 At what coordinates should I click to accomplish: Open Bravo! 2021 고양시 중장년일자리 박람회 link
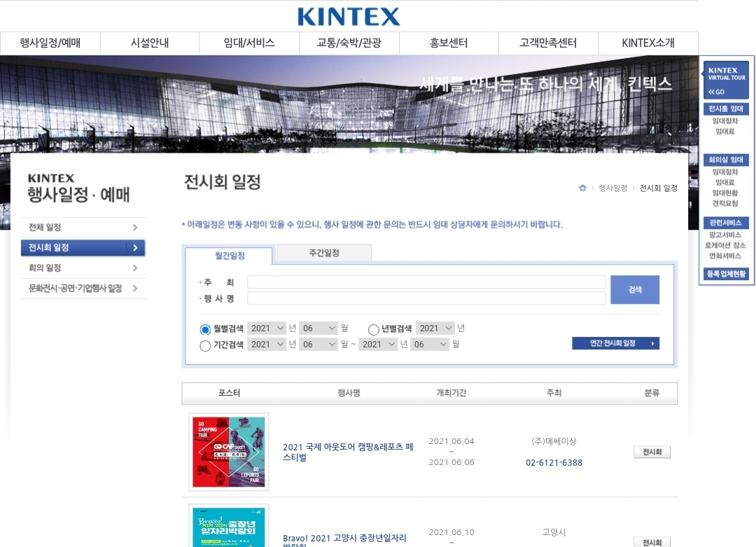344,540
